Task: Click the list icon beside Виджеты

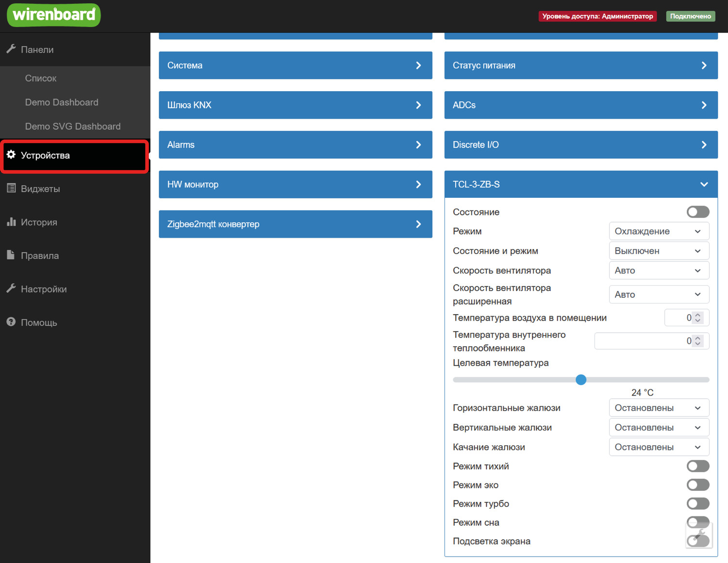Action: (11, 188)
